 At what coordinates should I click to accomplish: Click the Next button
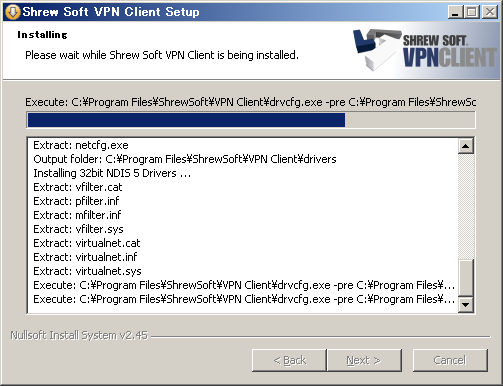[364, 360]
